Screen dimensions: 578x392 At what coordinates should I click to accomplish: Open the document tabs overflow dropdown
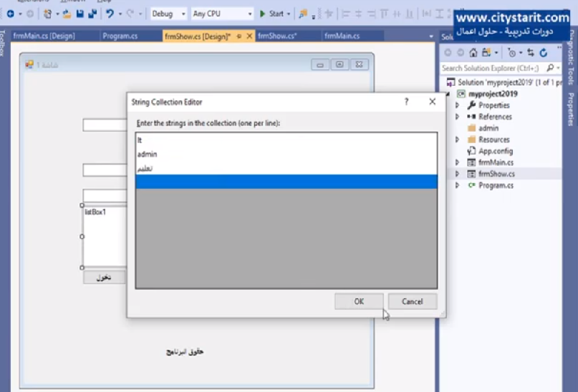tap(431, 36)
